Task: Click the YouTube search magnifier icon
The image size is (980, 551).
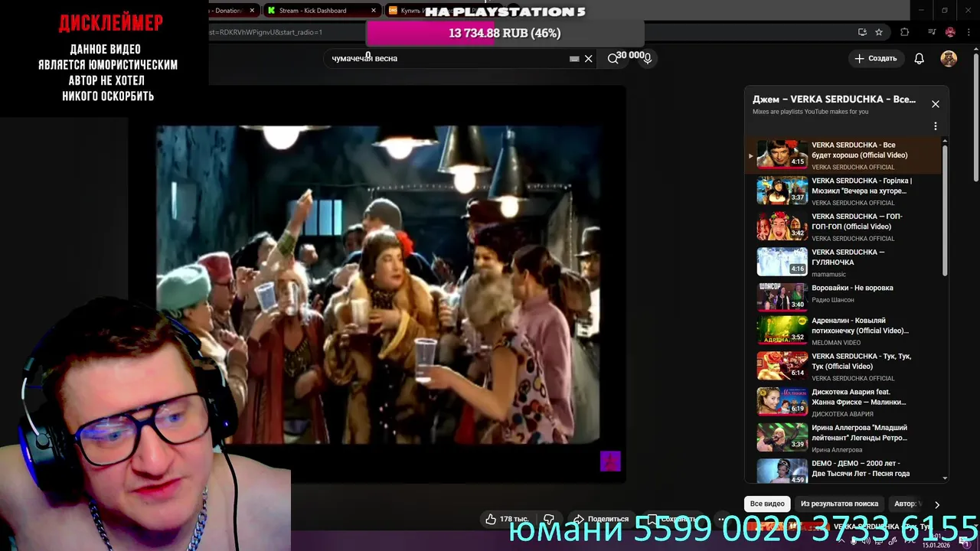Action: 612,58
